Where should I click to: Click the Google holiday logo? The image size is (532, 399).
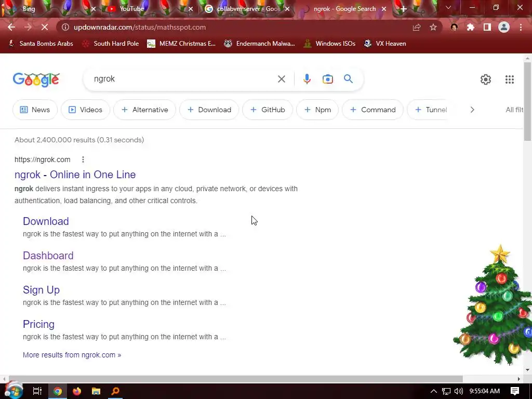coord(36,79)
